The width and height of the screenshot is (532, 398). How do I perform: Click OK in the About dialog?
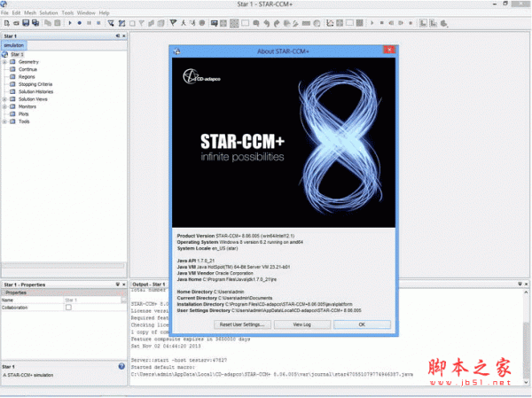coord(362,324)
